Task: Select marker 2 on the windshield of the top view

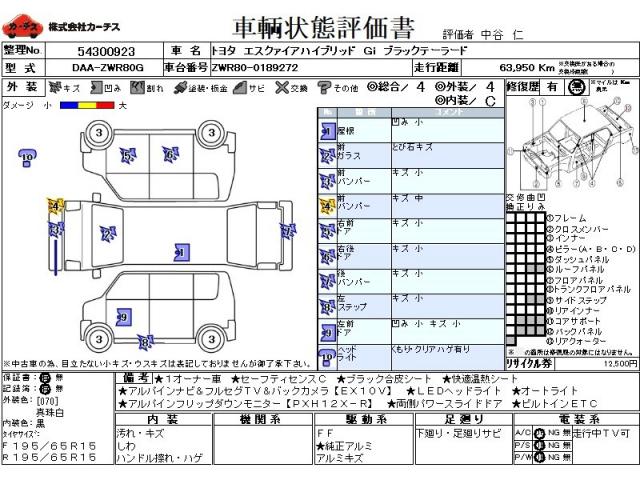Action: coord(108,234)
